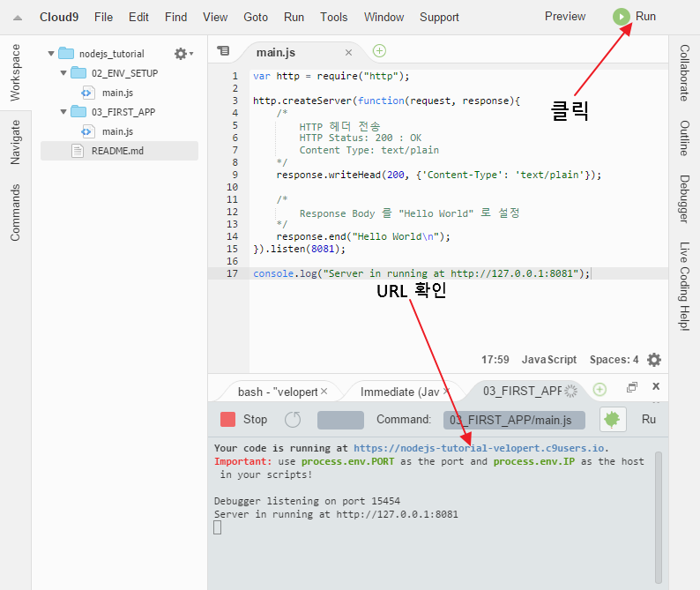Open the Tools menu
The height and width of the screenshot is (590, 700).
point(333,17)
